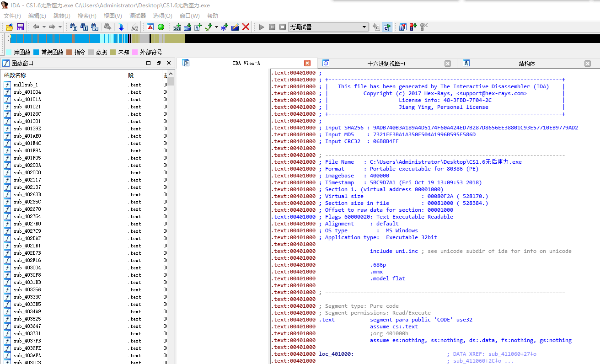Screen dimensions: 600x364
Task: Click the add breakpoint traffic-light icon
Action: pyautogui.click(x=413, y=27)
